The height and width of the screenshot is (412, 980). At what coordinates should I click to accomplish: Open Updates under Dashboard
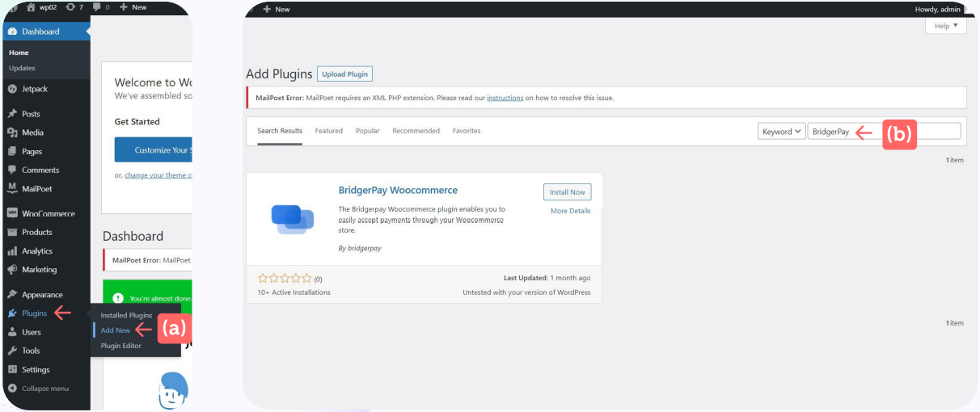coord(22,68)
